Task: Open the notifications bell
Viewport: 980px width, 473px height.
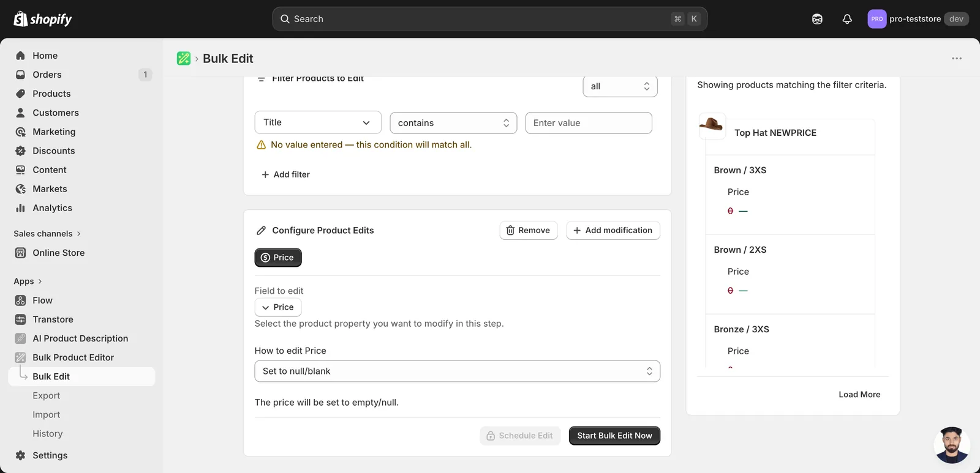Action: [847, 19]
